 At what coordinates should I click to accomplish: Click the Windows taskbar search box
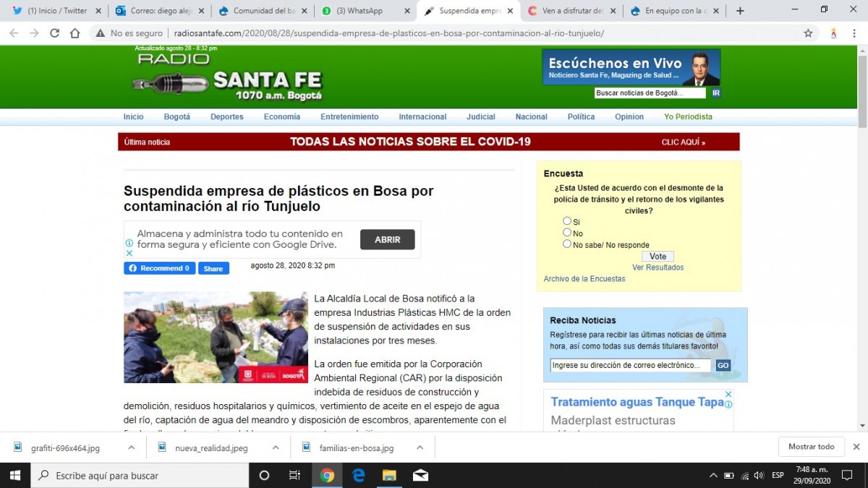coord(140,475)
